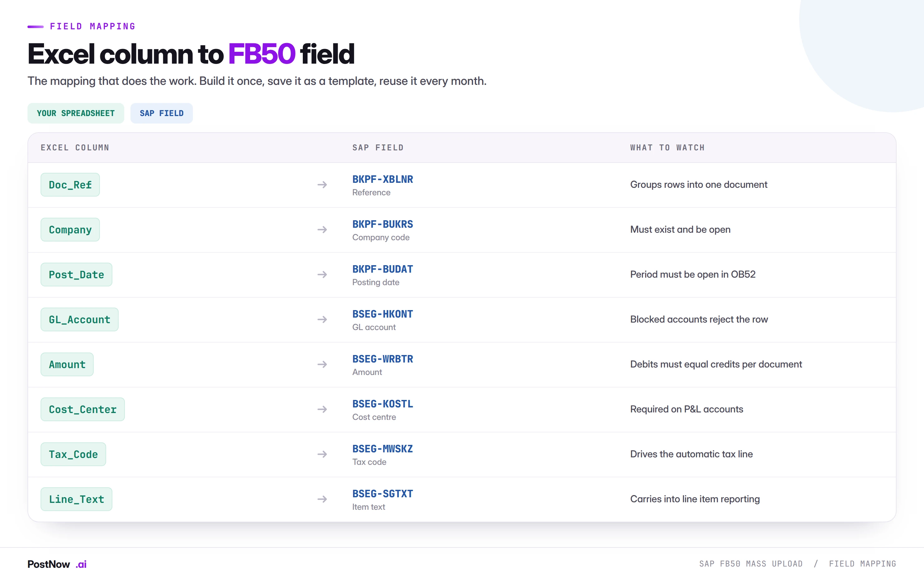Click the arrow icon in the Company row
Image resolution: width=924 pixels, height=584 pixels.
click(322, 230)
